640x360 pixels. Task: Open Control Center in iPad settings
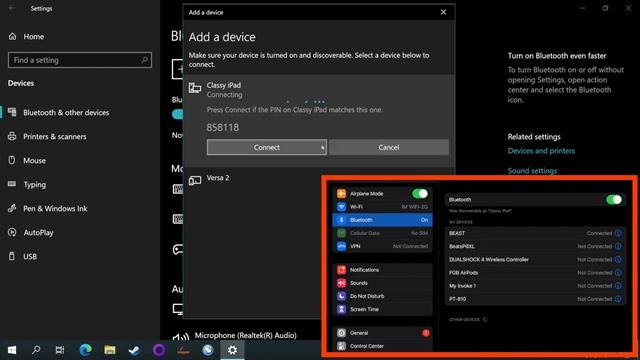382,346
